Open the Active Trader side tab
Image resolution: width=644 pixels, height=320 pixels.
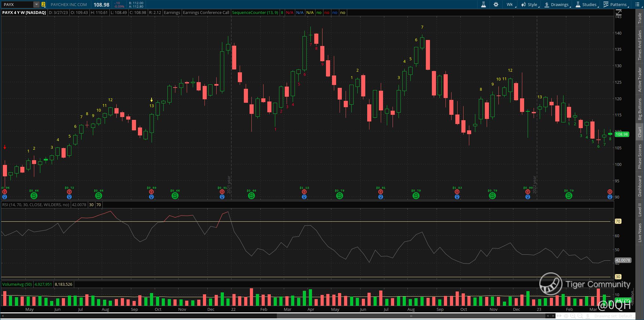[x=640, y=80]
